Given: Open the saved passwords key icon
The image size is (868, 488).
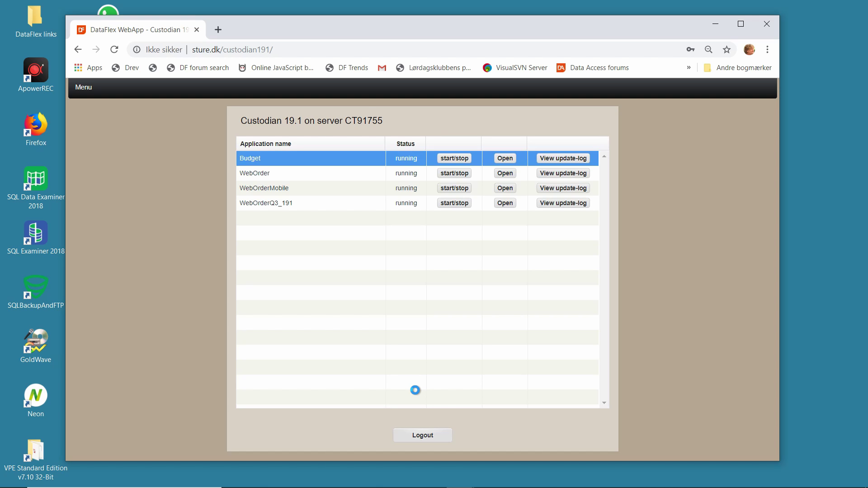Looking at the screenshot, I should [690, 50].
